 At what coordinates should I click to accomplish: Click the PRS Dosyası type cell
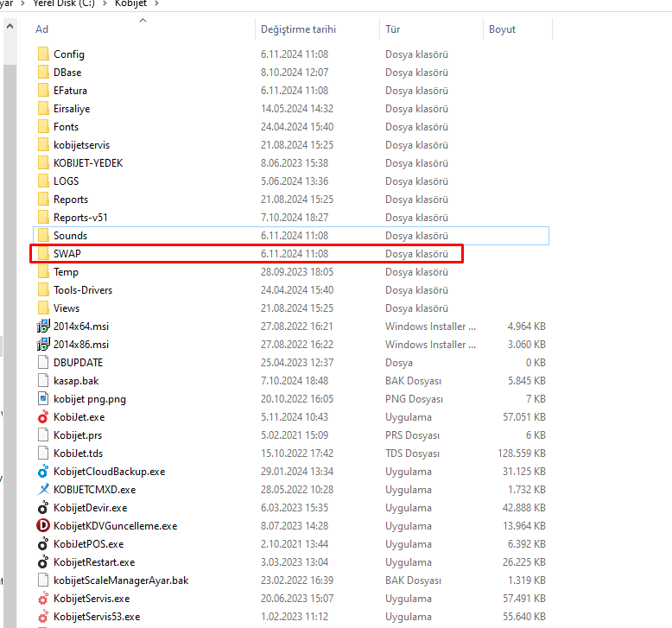tap(412, 435)
